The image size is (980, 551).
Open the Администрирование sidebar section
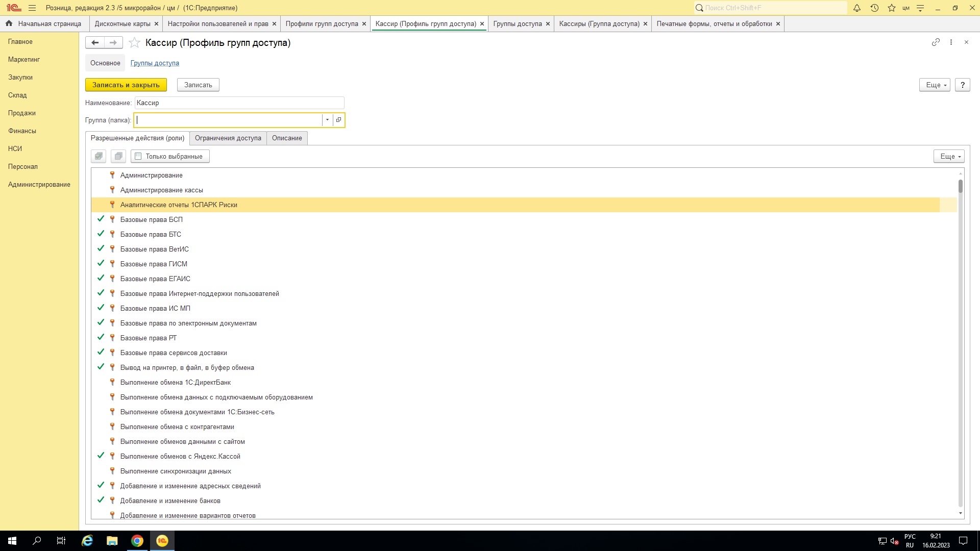coord(39,185)
